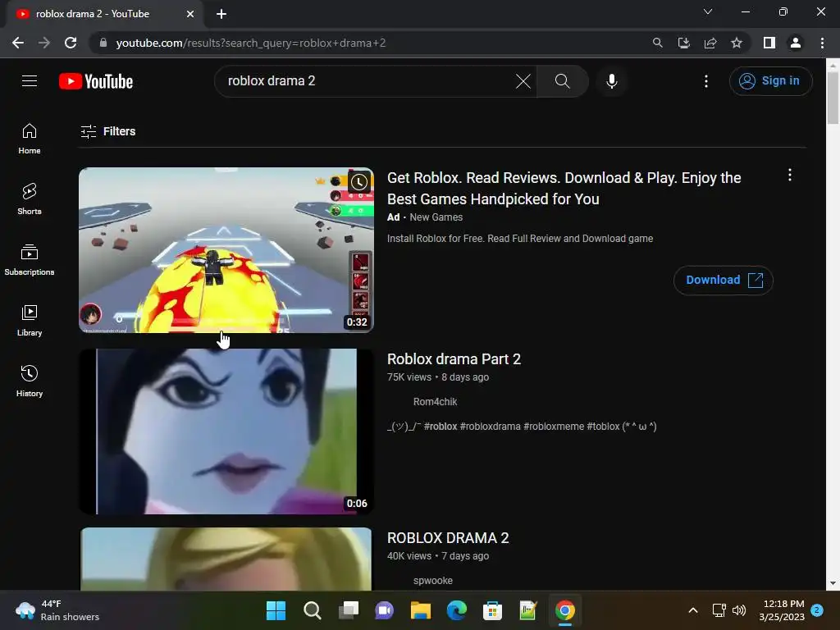Toggle Chrome side panel

[769, 43]
